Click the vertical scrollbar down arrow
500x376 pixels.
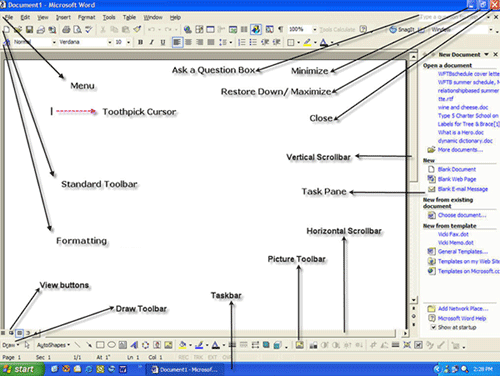coord(414,300)
